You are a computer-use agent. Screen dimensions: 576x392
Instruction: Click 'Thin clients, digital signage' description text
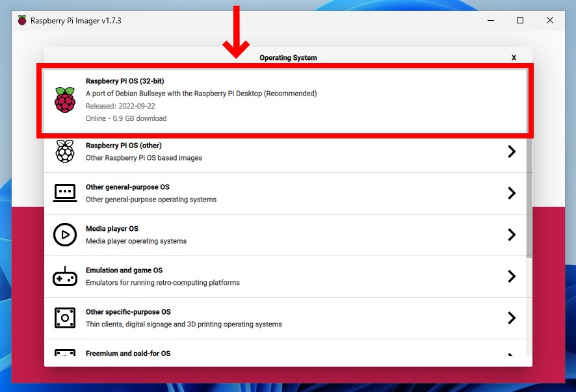[184, 324]
